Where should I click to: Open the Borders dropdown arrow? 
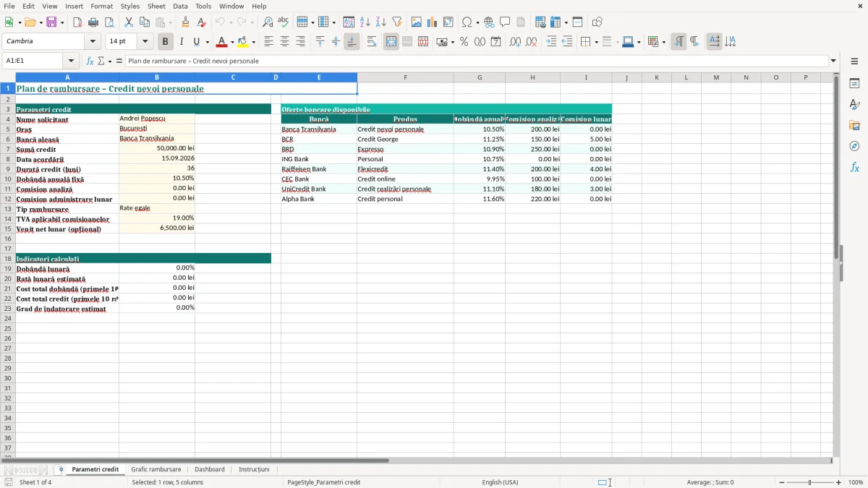click(595, 42)
